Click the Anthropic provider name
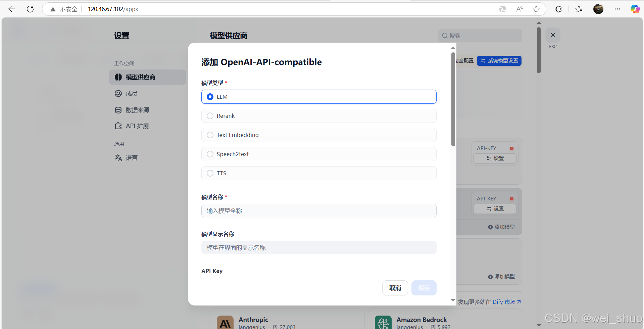 click(x=253, y=320)
